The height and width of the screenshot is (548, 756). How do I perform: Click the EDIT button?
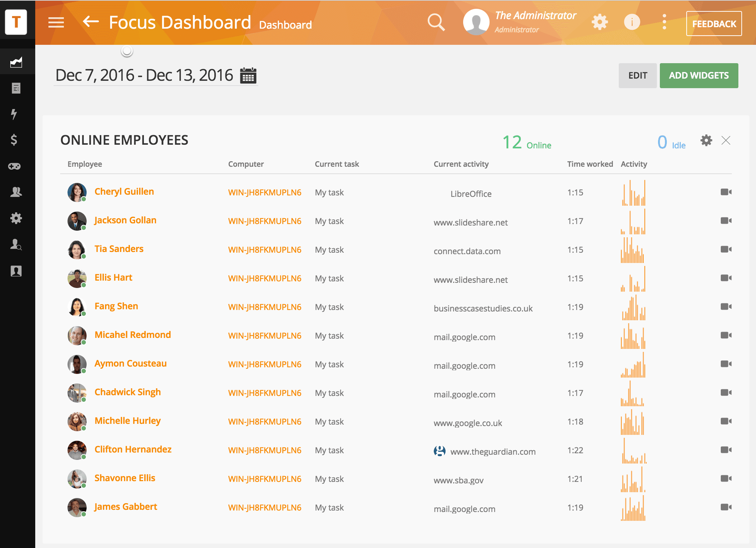click(x=637, y=76)
